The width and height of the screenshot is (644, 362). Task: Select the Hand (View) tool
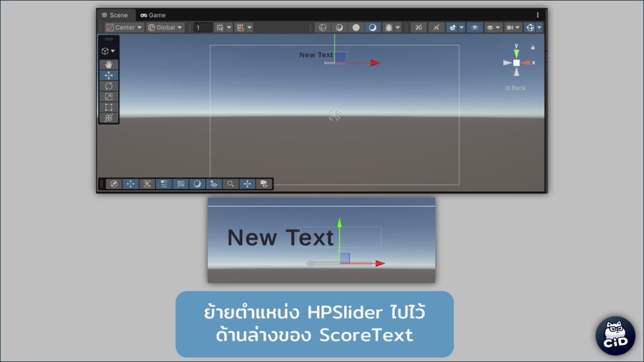(x=108, y=65)
